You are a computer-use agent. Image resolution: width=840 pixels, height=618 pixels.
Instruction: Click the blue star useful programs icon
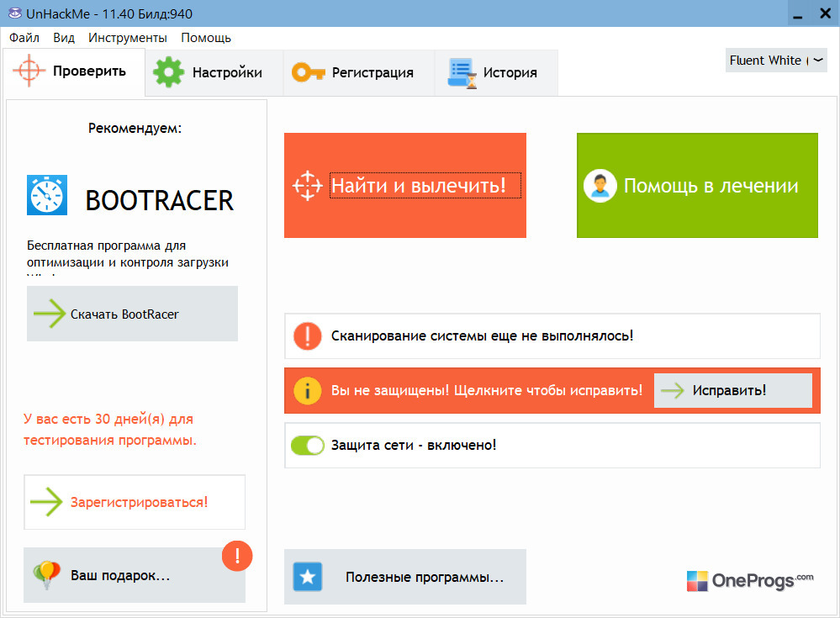pos(308,577)
